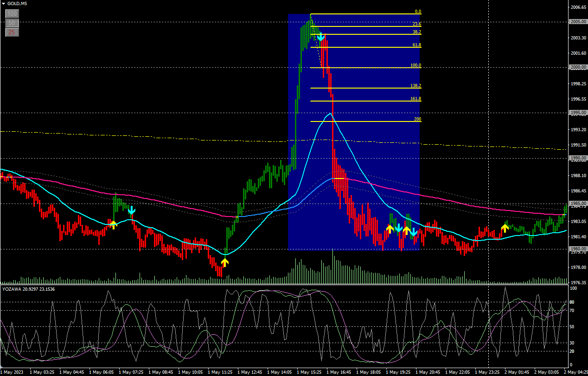Screen dimensions: 588x376
Task: Select the 61.8 Fibonacci level label
Action: 416,45
